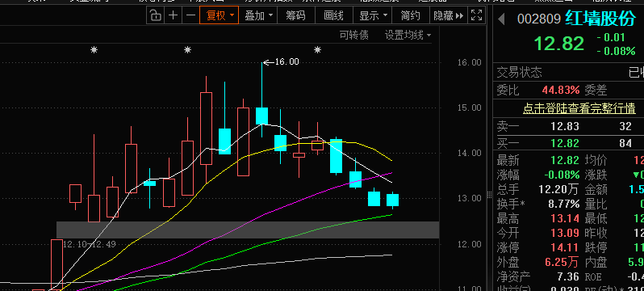Switch to 简约 mode

410,15
